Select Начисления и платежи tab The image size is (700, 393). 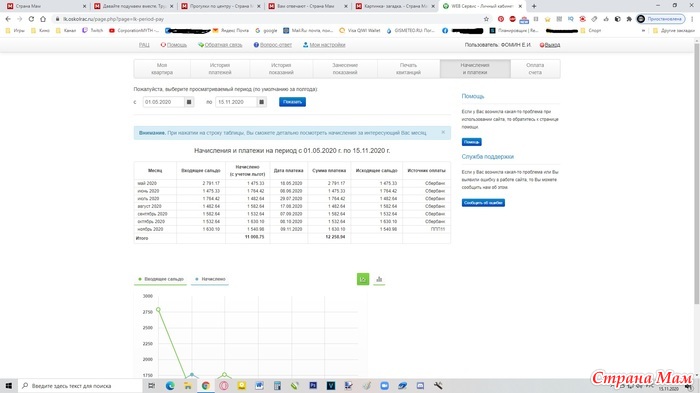pyautogui.click(x=475, y=69)
